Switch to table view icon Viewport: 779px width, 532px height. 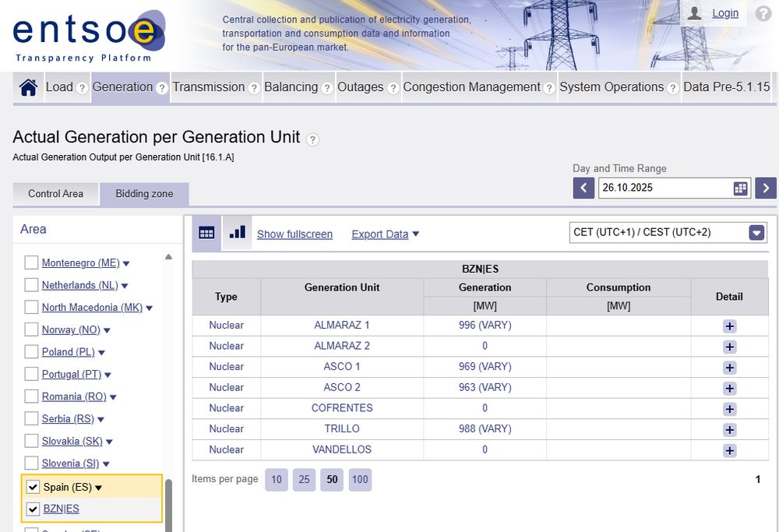[206, 233]
